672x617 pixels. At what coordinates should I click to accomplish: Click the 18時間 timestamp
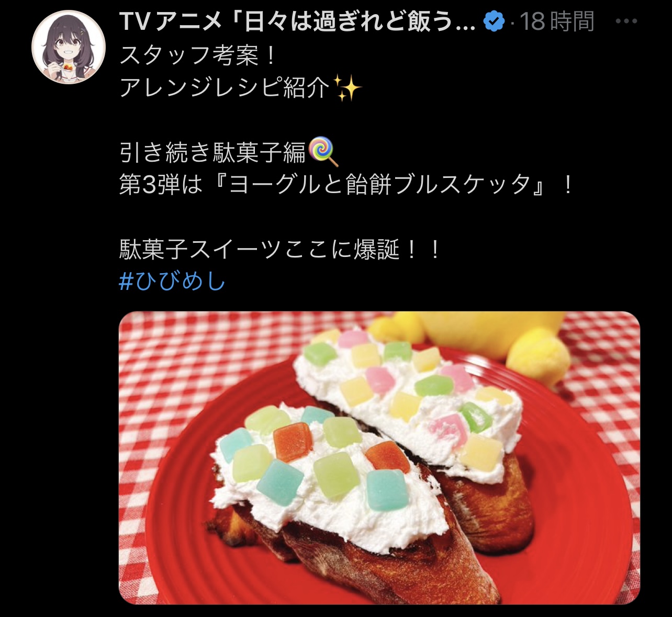point(557,21)
